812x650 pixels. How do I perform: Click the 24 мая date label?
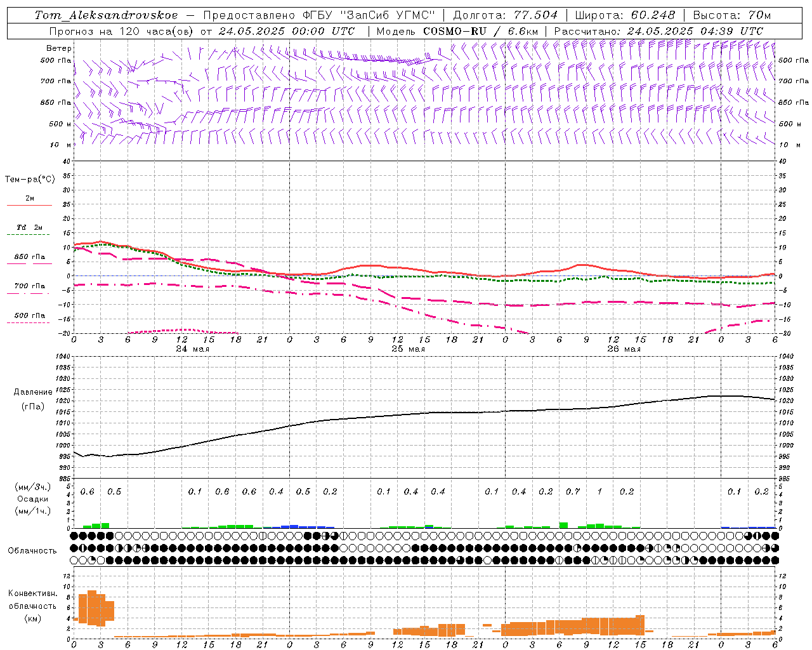[x=193, y=349]
